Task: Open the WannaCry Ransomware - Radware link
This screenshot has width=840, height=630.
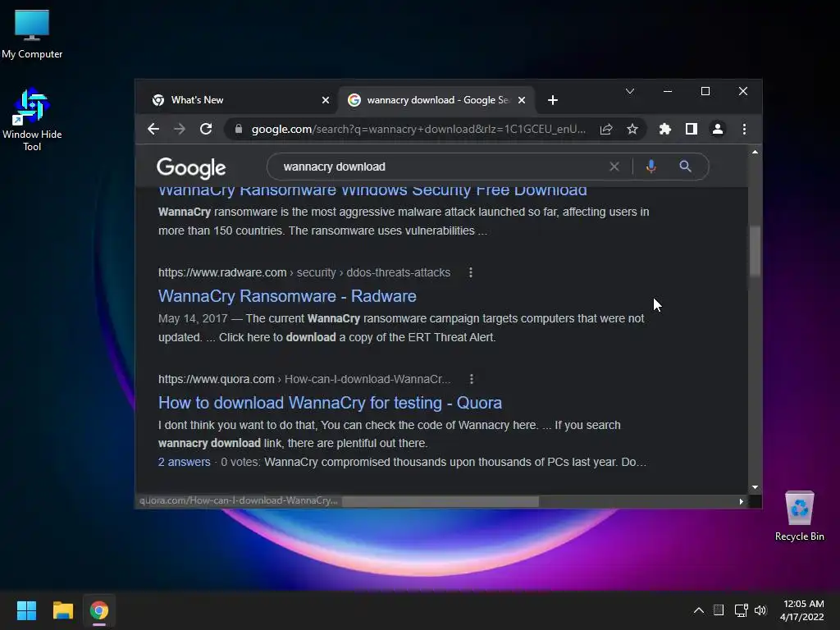Action: click(287, 296)
